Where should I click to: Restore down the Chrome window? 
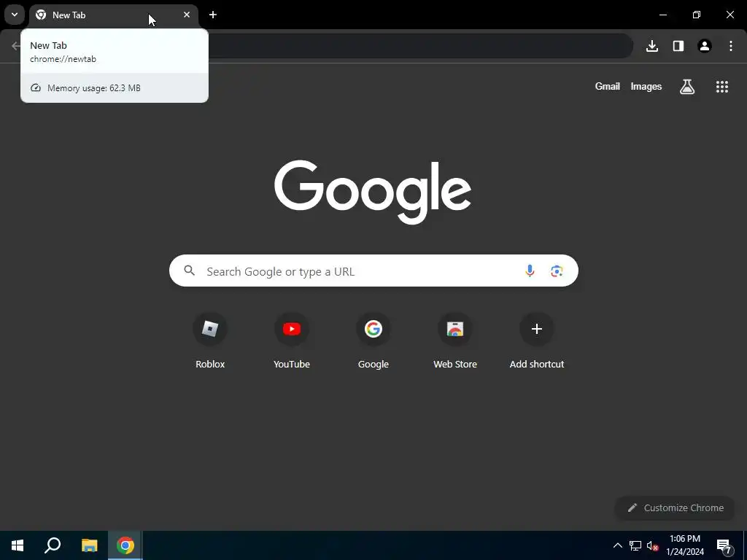point(697,15)
